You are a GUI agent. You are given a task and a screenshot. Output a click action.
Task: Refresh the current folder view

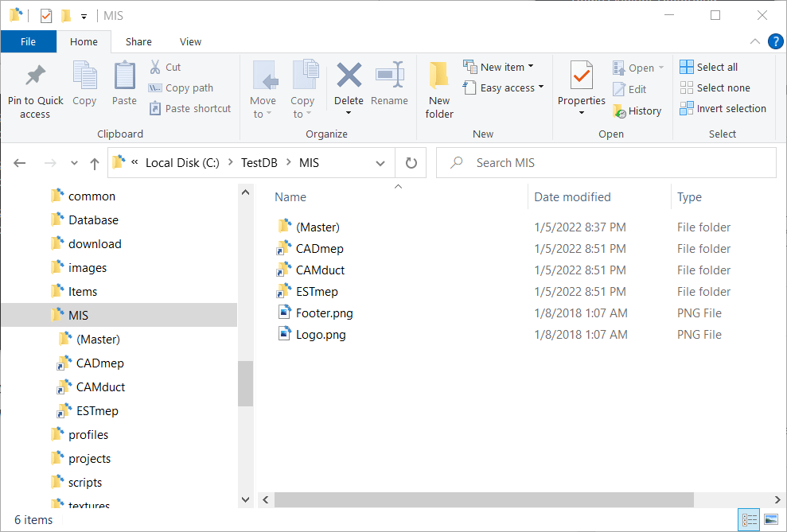point(411,163)
